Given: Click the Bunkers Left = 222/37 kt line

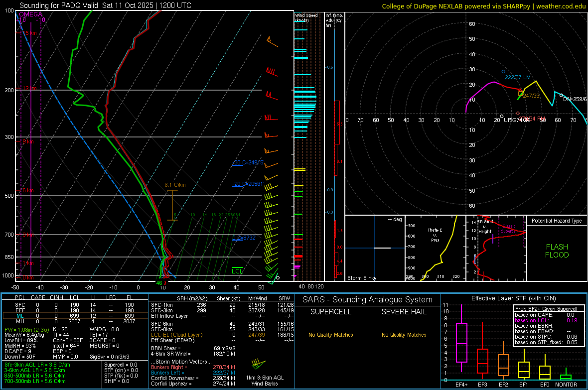Looking at the screenshot, I should point(193,373).
